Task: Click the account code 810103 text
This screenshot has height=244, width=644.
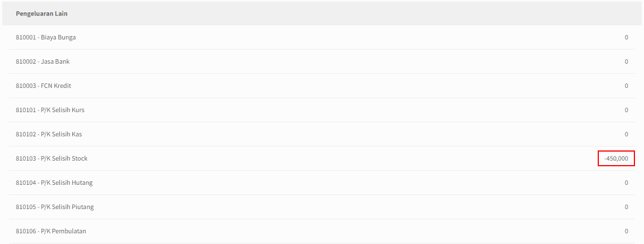Action: click(25, 158)
